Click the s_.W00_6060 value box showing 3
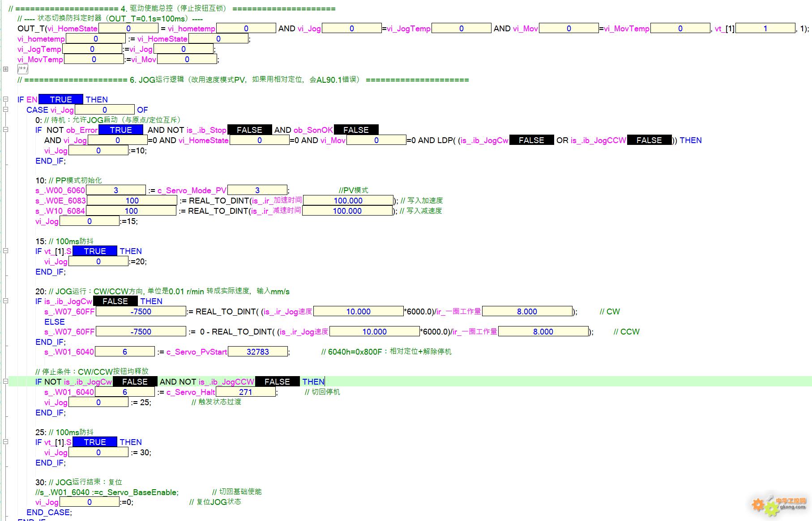 pos(115,190)
